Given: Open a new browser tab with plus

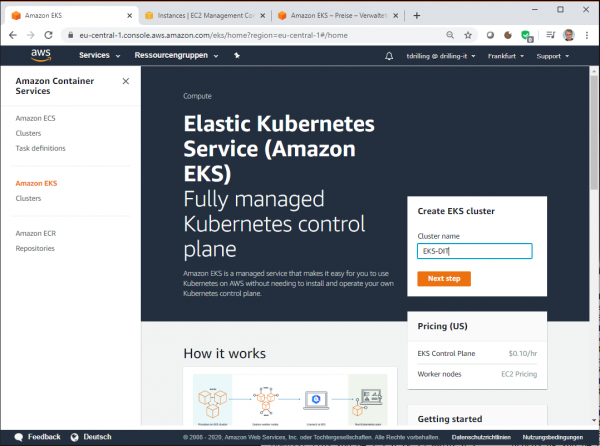Looking at the screenshot, I should tap(417, 16).
